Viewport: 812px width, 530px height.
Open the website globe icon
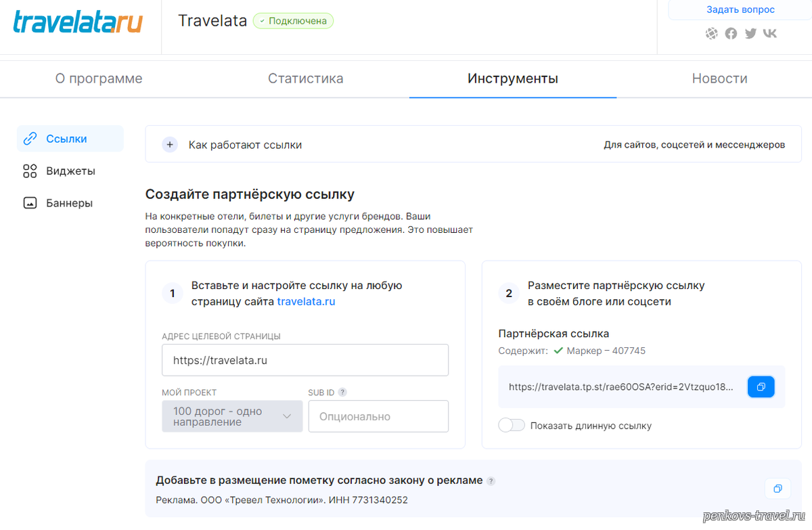coord(711,33)
